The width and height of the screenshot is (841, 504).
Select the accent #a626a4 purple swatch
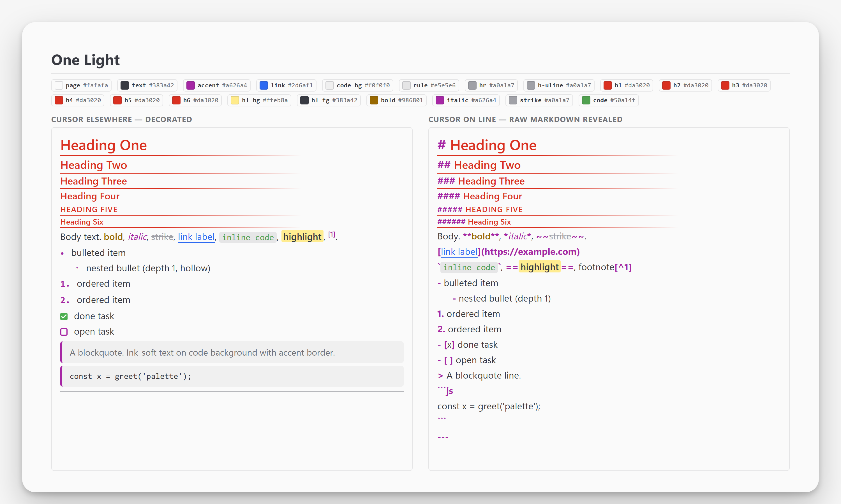click(191, 85)
